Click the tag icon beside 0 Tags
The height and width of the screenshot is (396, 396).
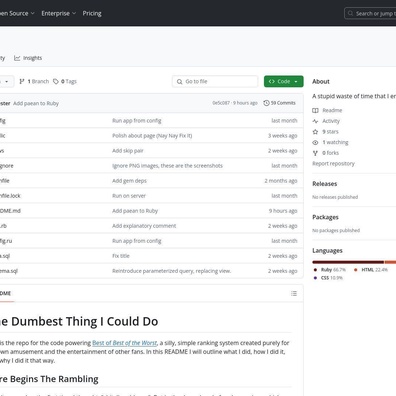click(x=56, y=81)
